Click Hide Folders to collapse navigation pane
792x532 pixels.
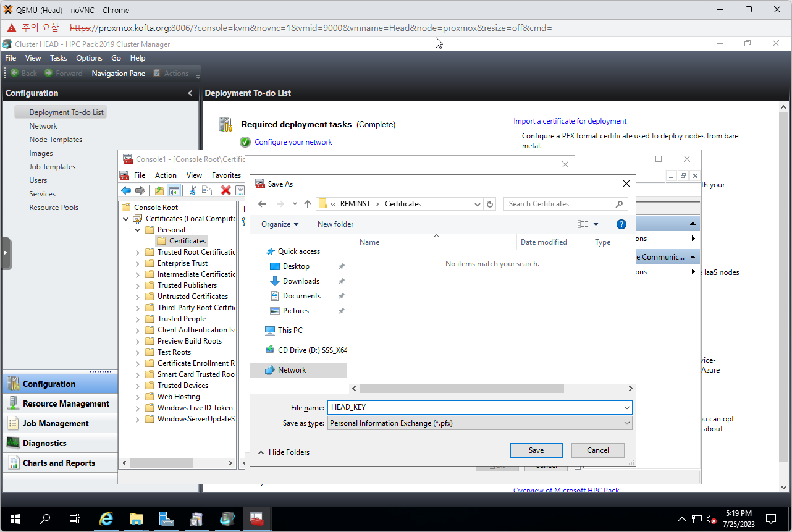pyautogui.click(x=284, y=452)
